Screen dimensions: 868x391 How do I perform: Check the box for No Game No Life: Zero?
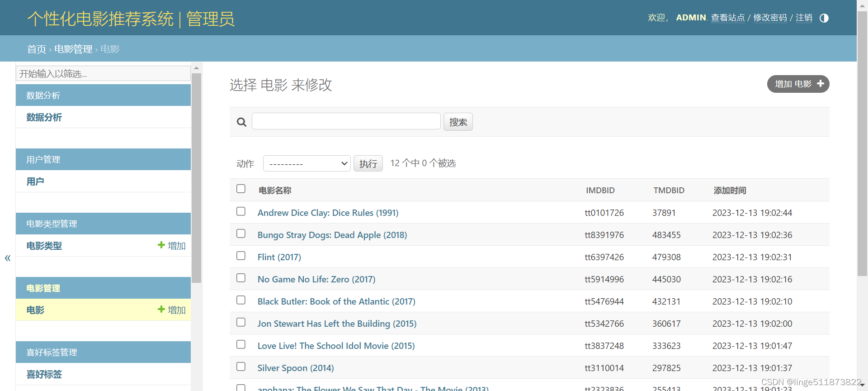click(x=241, y=278)
